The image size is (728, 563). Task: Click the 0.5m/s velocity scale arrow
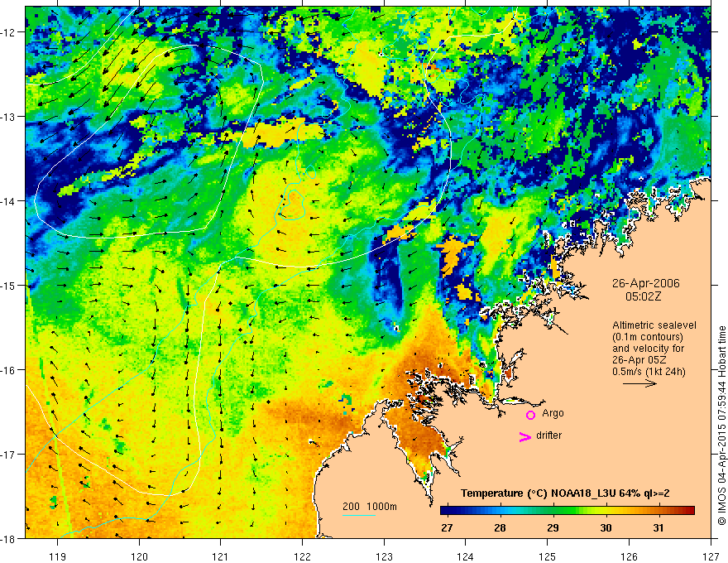(x=639, y=383)
